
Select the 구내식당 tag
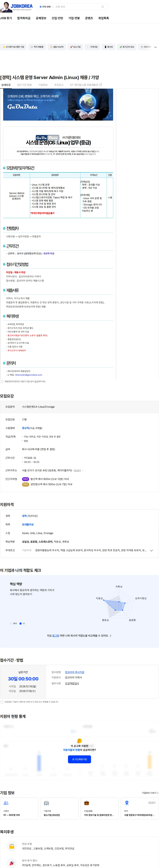coord(92,47)
